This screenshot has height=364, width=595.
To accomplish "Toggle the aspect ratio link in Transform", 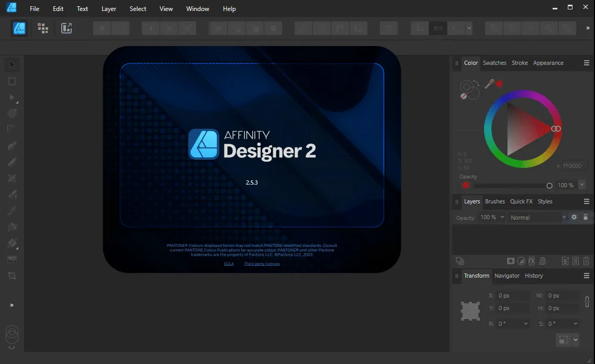I will click(587, 302).
